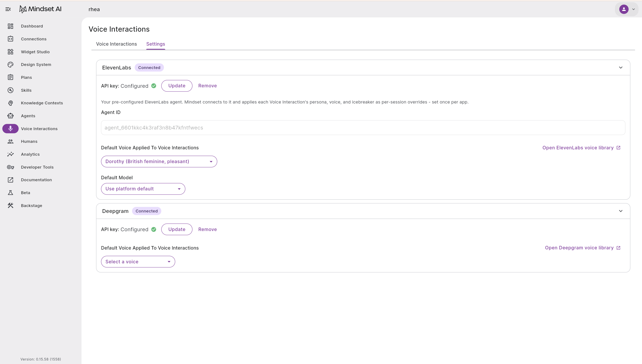
Task: Open the Dorothy default voice dropdown
Action: 159,162
